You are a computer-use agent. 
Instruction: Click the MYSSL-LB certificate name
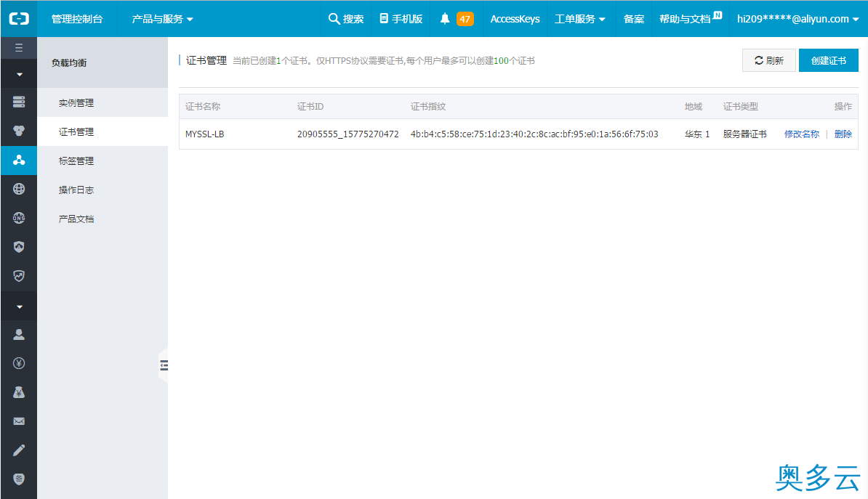tap(205, 134)
